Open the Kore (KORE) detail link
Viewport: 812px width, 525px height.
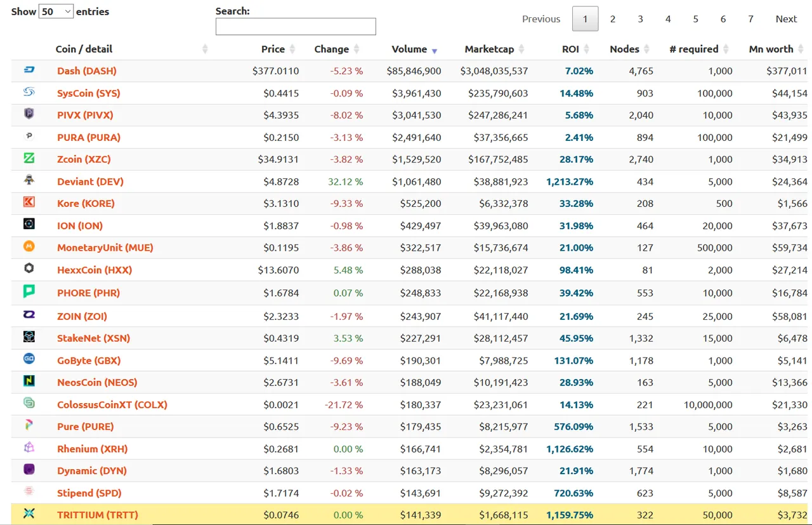86,203
